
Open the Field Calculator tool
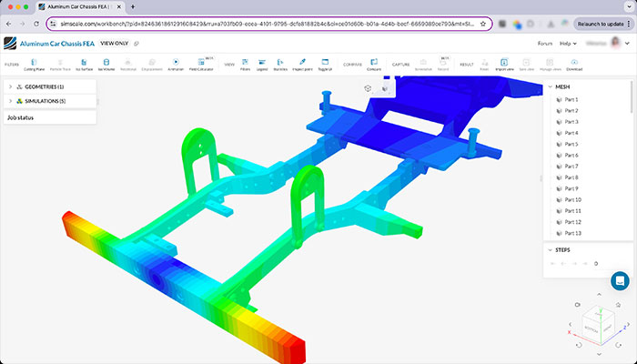tap(201, 65)
